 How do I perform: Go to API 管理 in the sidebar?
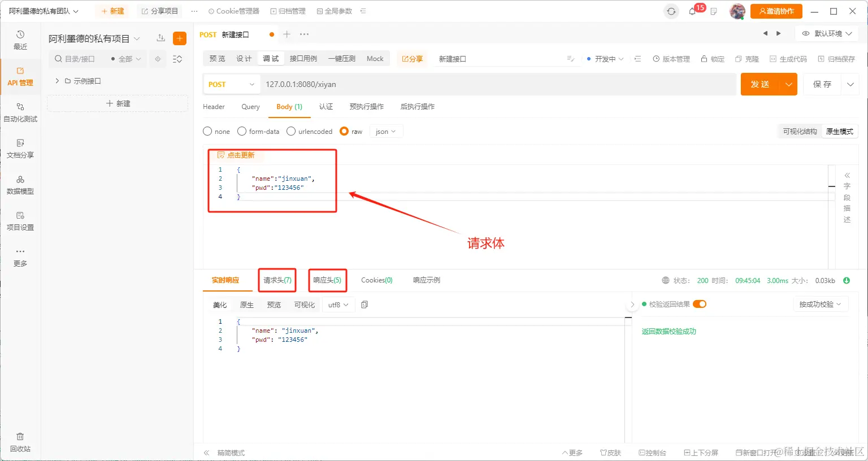tap(20, 77)
